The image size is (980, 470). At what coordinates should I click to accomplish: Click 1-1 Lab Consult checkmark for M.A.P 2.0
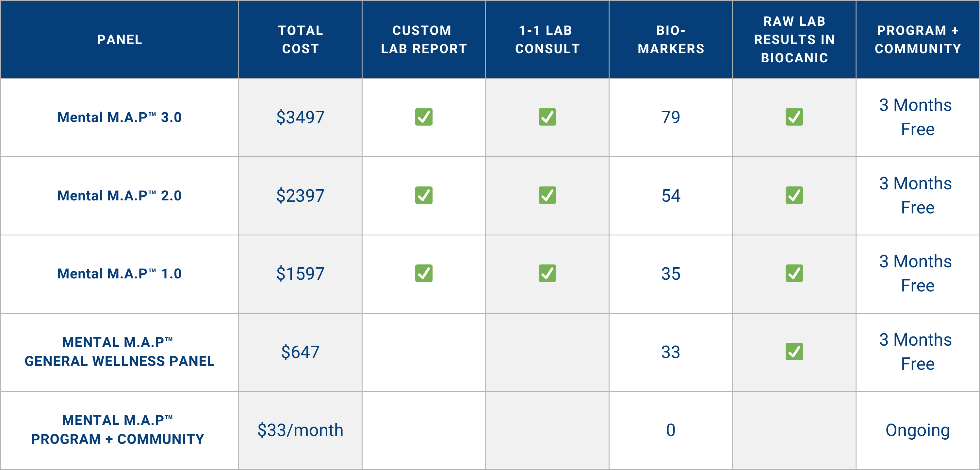point(547,196)
